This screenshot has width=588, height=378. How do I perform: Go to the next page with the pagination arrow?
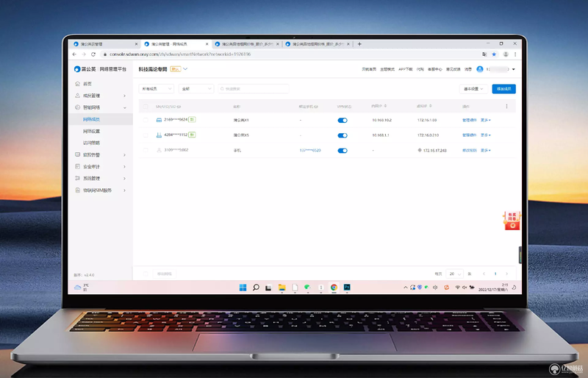point(506,274)
